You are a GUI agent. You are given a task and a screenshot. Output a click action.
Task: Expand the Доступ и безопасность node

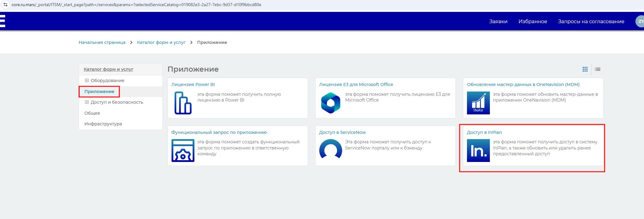point(87,102)
